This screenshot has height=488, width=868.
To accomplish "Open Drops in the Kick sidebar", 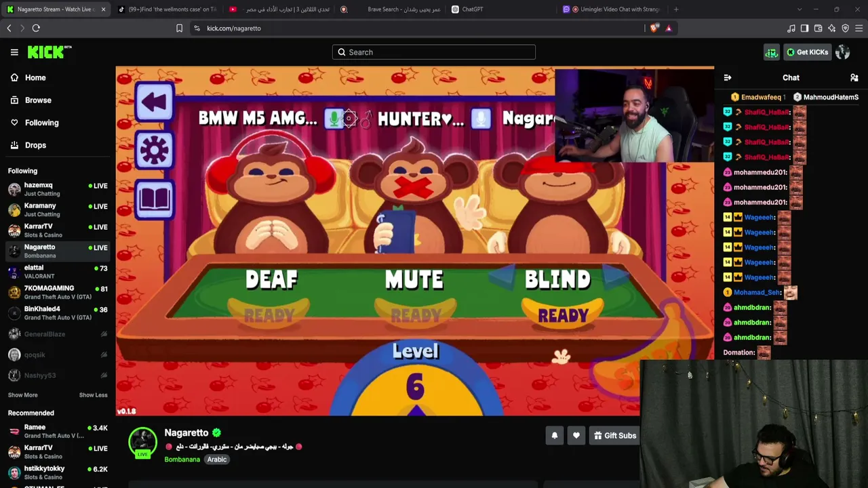I will pyautogui.click(x=28, y=145).
